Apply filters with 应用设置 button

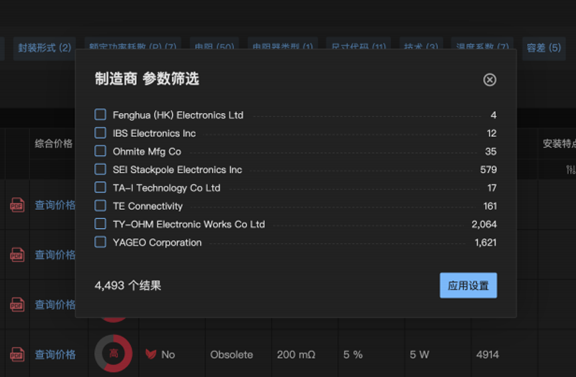(x=468, y=285)
